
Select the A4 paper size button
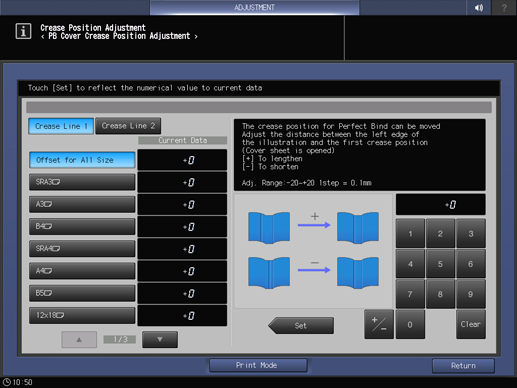[82, 271]
